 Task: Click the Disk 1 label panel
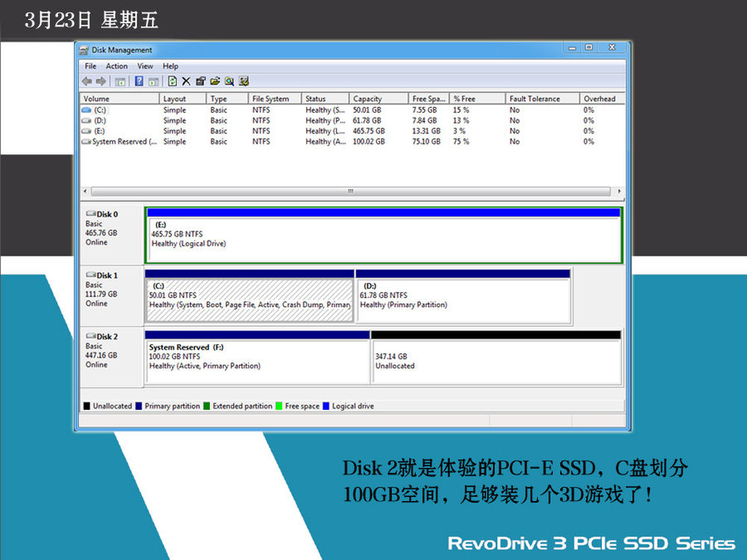coord(111,296)
